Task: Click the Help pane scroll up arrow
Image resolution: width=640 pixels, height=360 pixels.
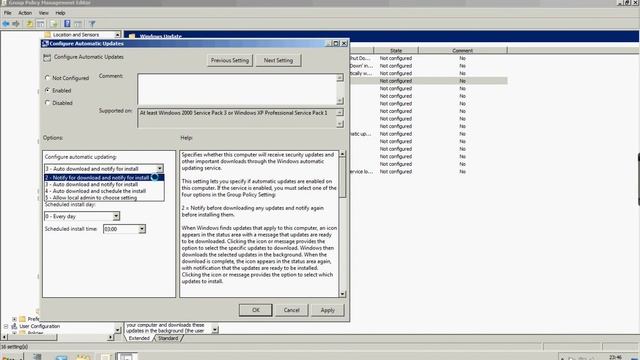Action: pos(343,154)
